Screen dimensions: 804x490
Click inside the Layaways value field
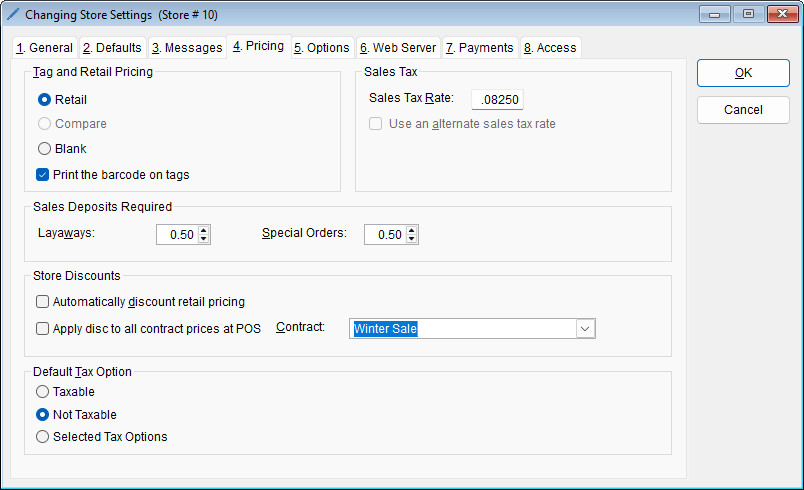[177, 234]
